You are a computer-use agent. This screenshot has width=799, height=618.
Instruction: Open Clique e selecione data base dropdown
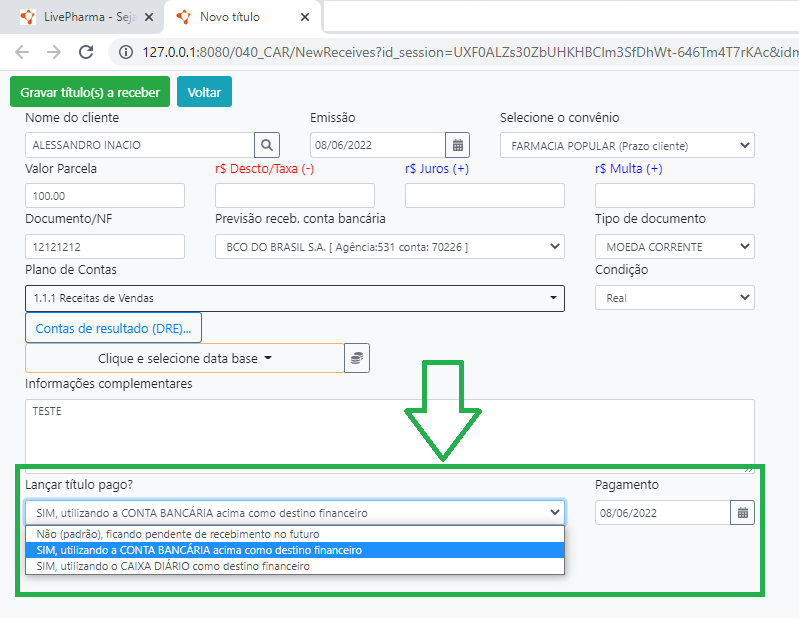tap(184, 358)
